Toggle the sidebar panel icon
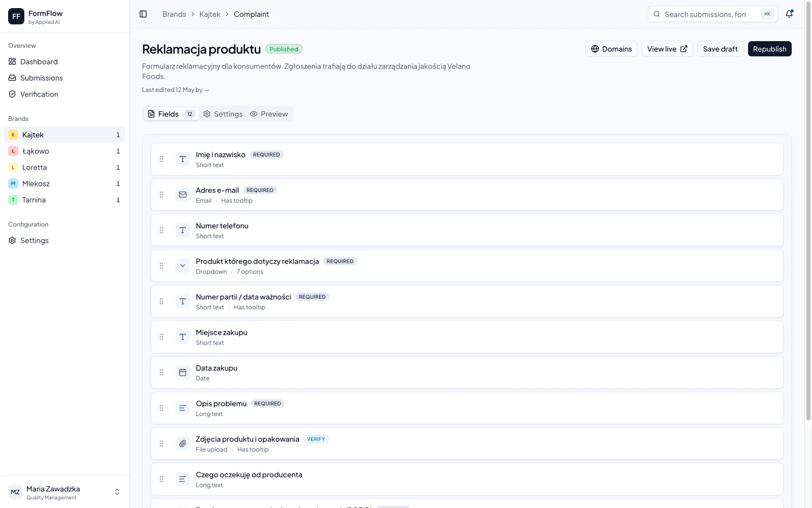 pos(143,14)
